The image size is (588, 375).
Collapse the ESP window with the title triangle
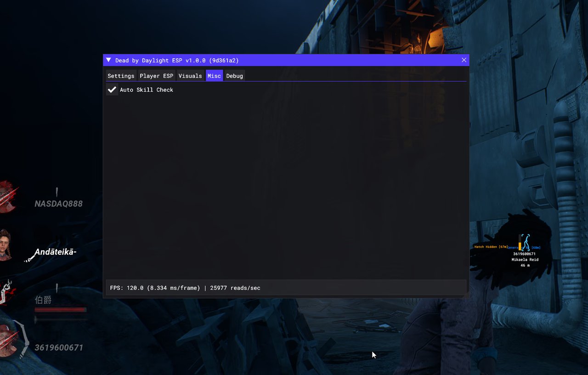click(x=108, y=60)
